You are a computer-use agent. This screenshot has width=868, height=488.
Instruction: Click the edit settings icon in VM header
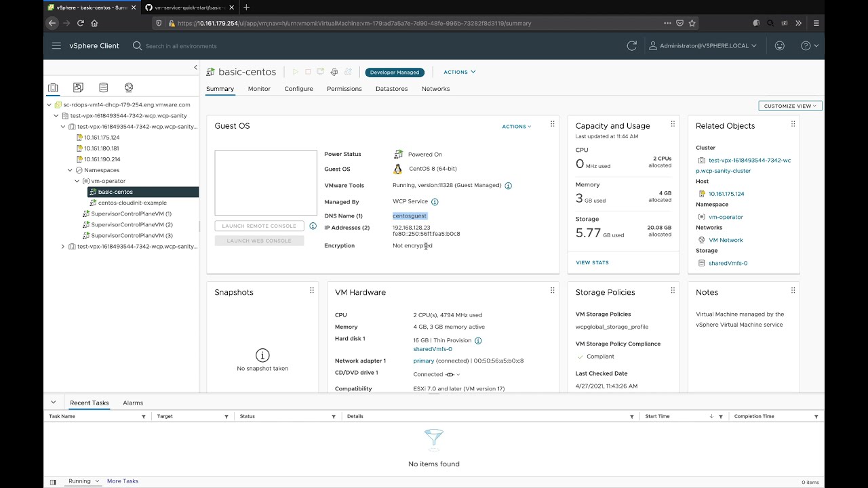pos(334,72)
